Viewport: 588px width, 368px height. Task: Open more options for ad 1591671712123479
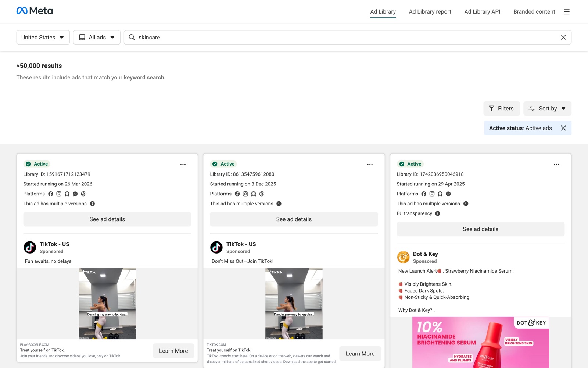pos(183,164)
